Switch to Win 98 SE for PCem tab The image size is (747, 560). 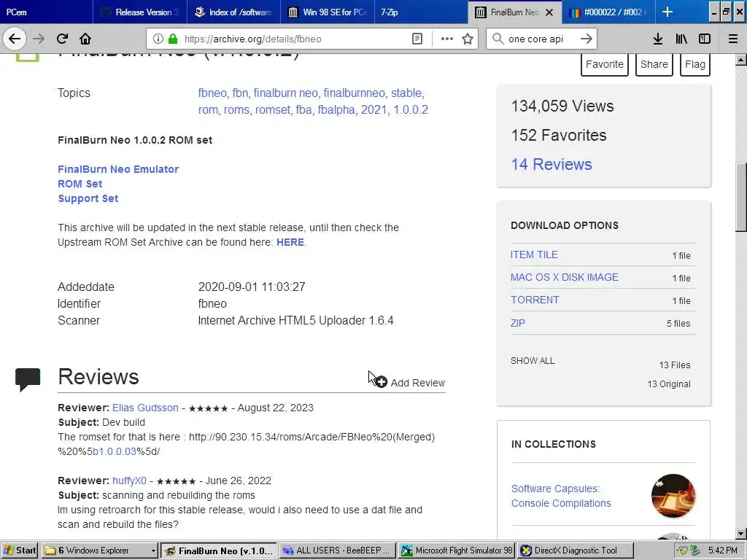point(328,12)
